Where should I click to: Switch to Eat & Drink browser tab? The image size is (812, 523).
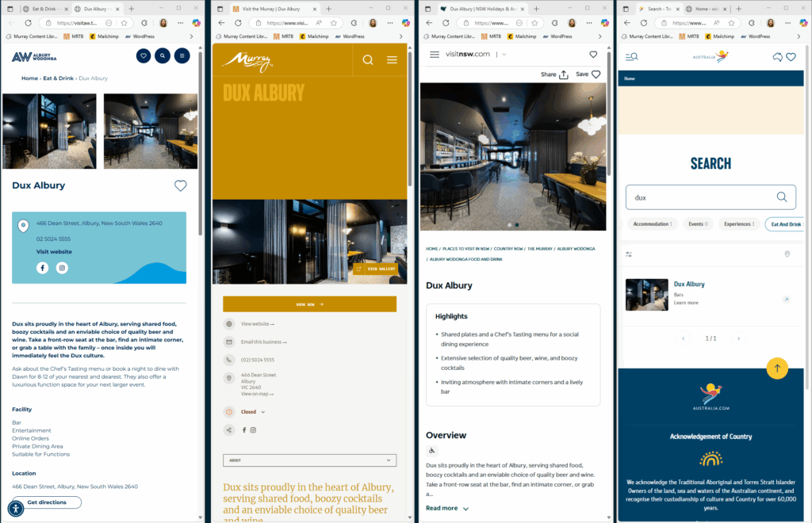tap(45, 9)
